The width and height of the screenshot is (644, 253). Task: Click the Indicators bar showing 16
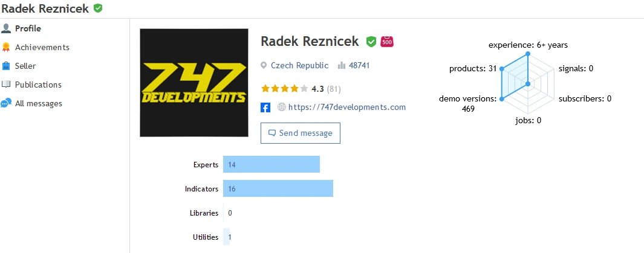(x=278, y=189)
